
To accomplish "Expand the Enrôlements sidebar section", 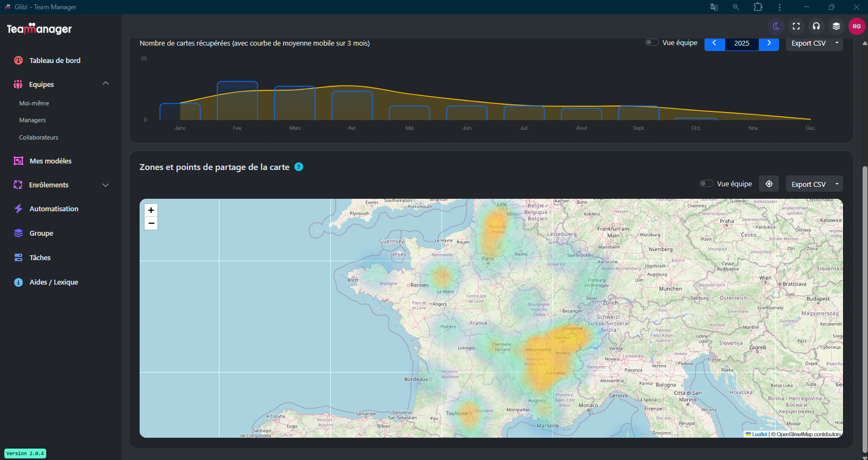I will pyautogui.click(x=105, y=185).
